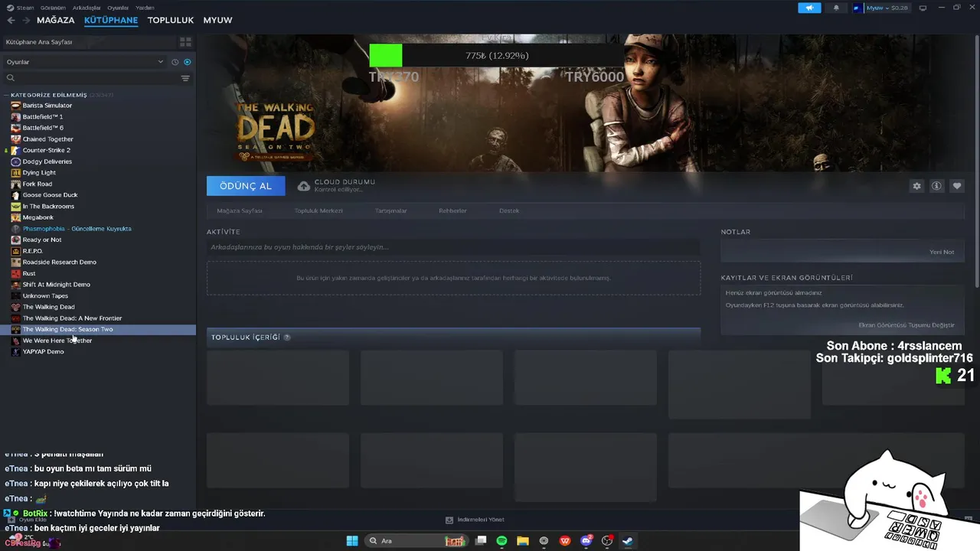Open game settings gear icon
This screenshot has width=980, height=551.
click(x=916, y=186)
